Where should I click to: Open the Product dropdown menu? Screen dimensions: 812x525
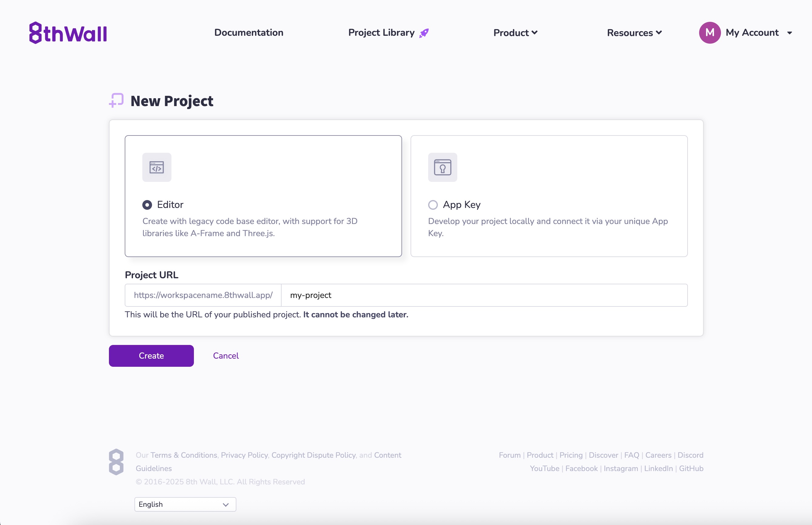515,32
